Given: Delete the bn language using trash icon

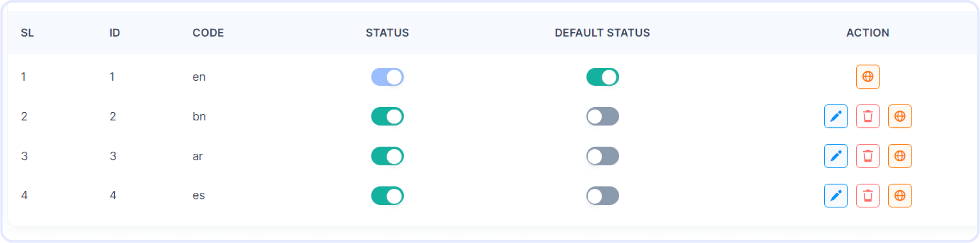Looking at the screenshot, I should [867, 116].
